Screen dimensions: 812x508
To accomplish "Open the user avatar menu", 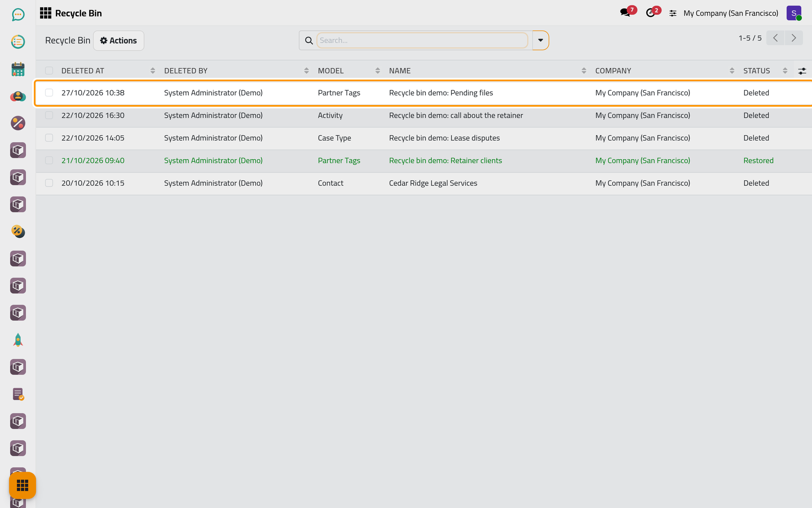I will tap(794, 13).
